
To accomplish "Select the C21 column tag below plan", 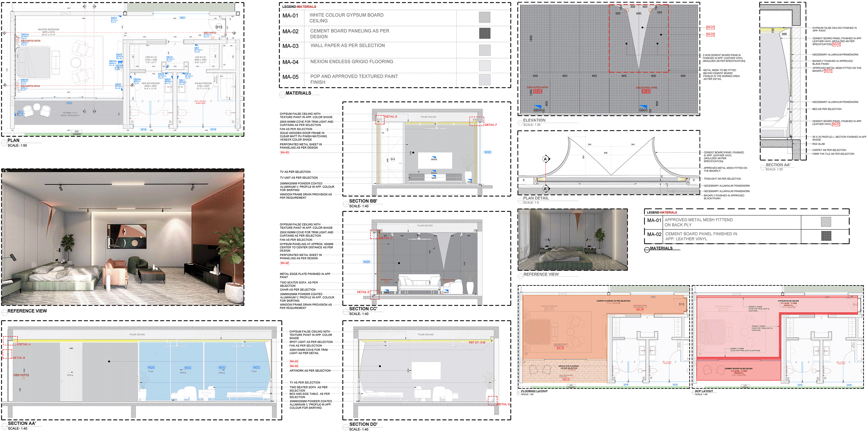I will 77,132.
